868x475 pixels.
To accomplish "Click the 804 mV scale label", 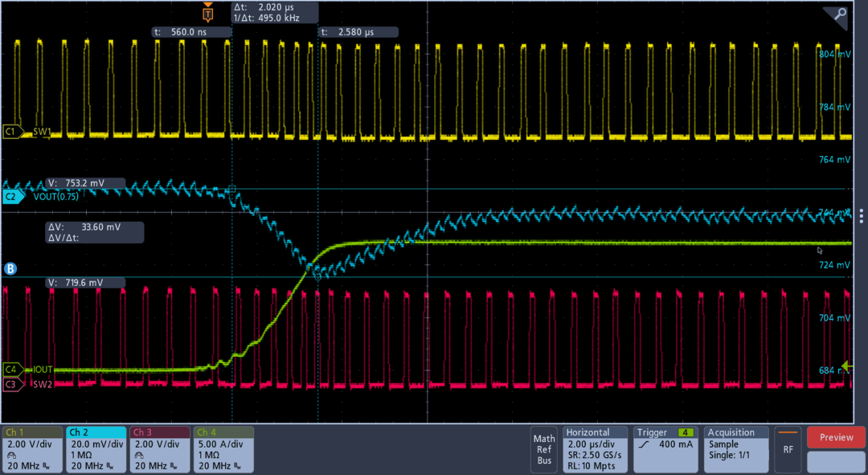I will (834, 55).
